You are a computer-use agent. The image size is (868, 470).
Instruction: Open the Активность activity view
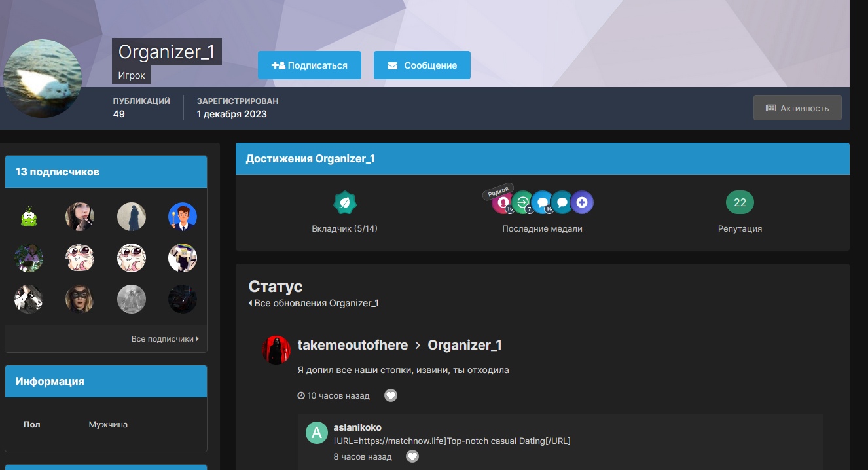point(797,108)
